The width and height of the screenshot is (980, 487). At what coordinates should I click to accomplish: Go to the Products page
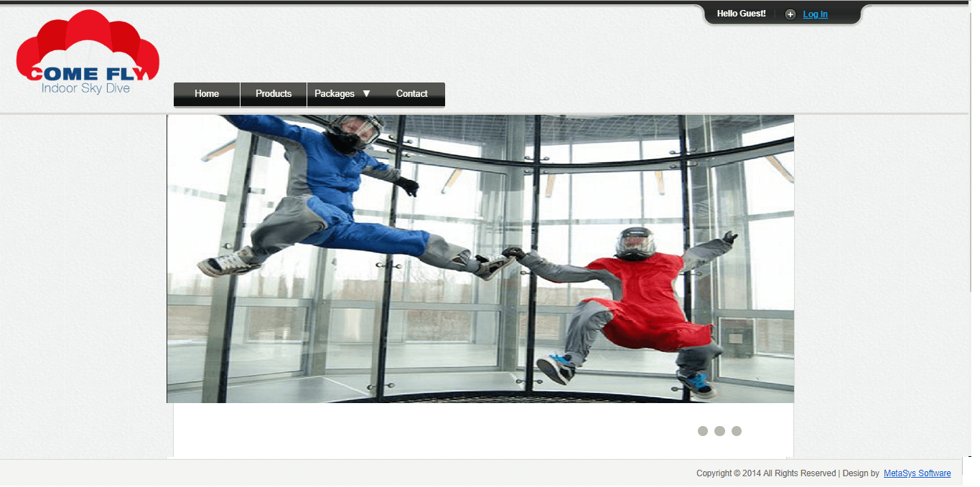274,94
